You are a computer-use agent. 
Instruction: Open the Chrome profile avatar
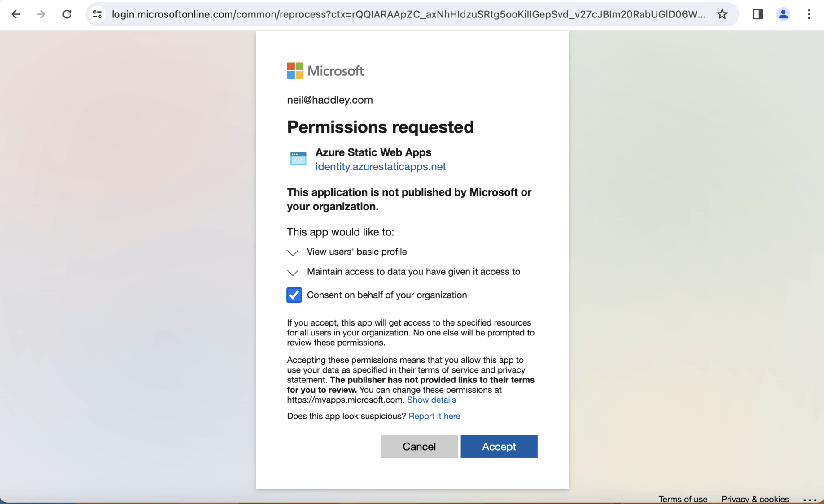coord(783,14)
